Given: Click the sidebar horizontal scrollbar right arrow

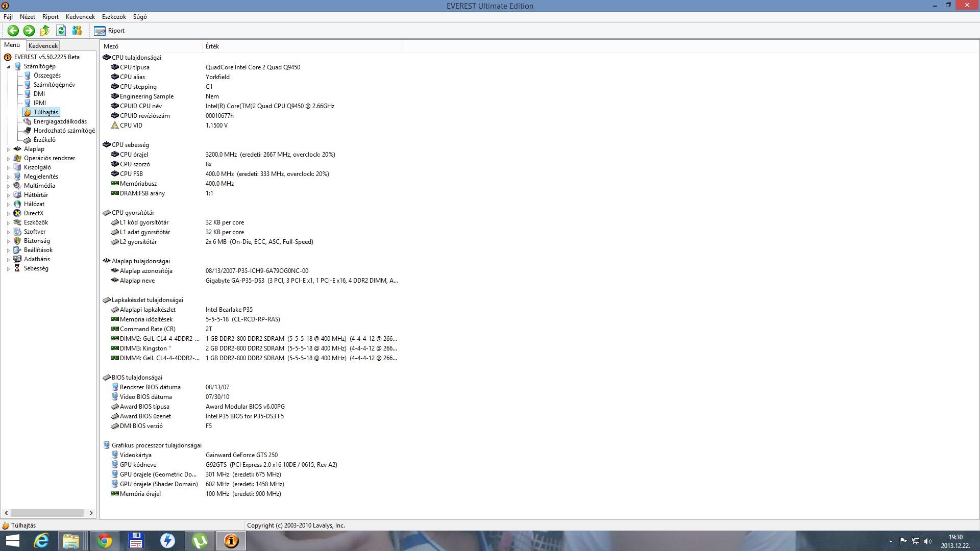Looking at the screenshot, I should (x=91, y=513).
